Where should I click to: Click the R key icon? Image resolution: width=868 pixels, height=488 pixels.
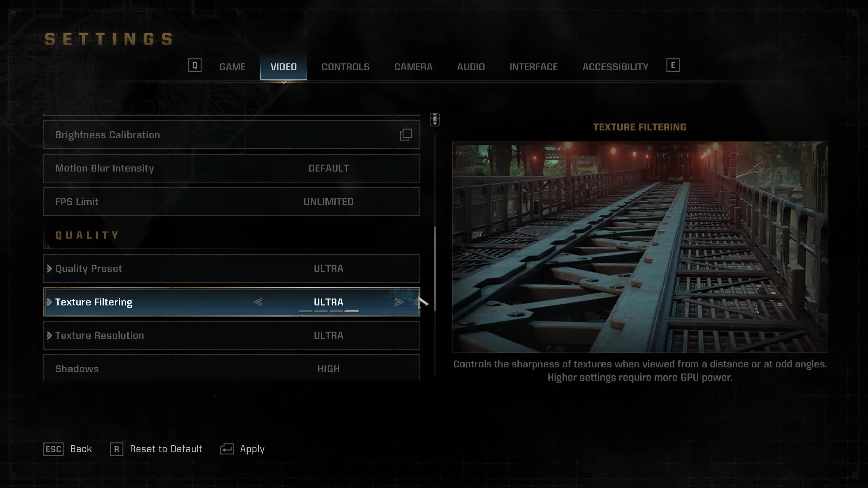tap(116, 449)
